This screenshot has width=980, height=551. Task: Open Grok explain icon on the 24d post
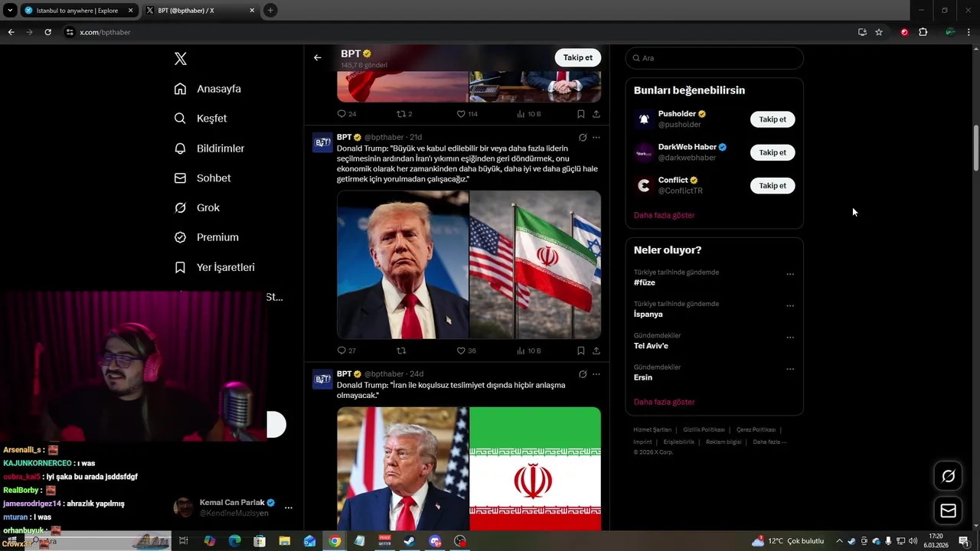(x=583, y=374)
